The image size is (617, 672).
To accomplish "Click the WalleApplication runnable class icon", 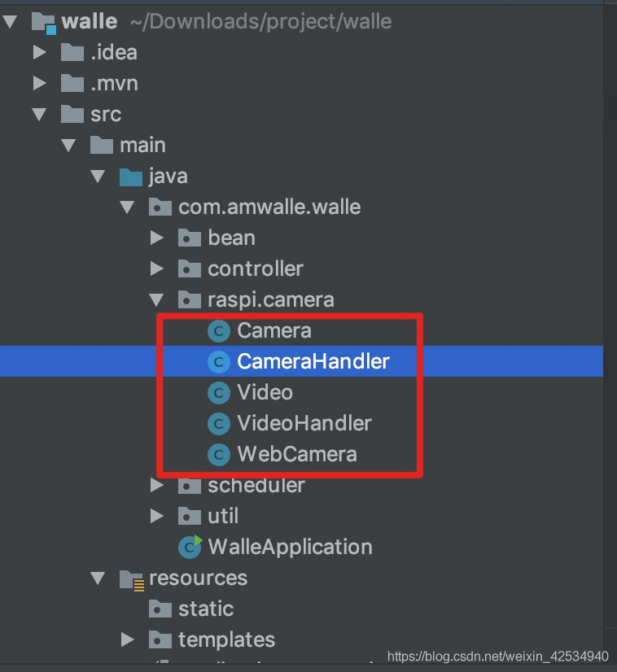I will click(x=190, y=547).
